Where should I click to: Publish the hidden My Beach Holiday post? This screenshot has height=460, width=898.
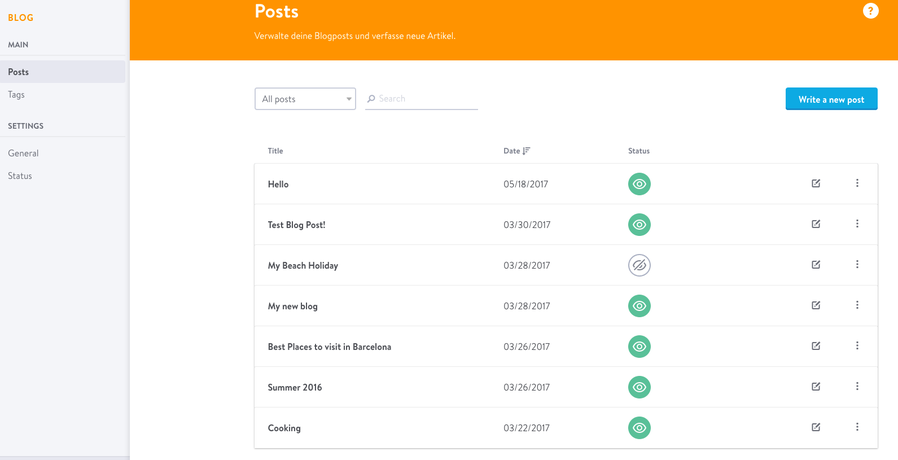point(639,265)
